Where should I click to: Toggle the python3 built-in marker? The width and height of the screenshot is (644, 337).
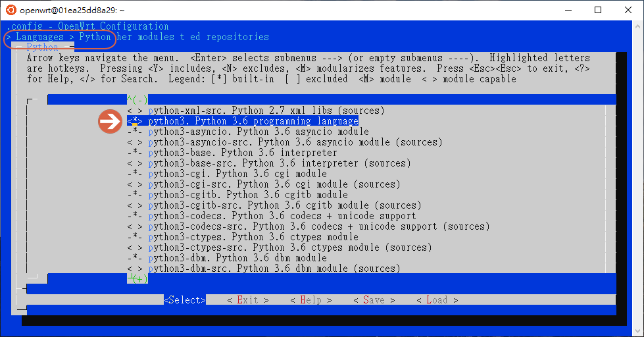pyautogui.click(x=135, y=121)
